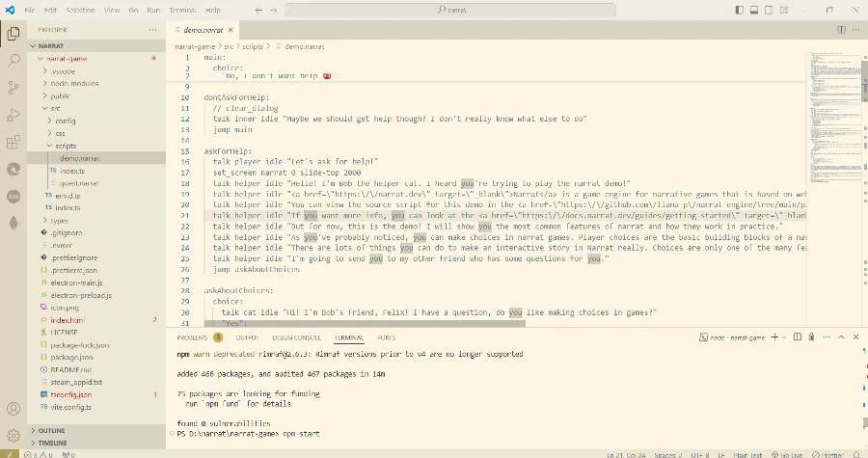Open the Source Control view
The height and width of the screenshot is (458, 868).
14,88
